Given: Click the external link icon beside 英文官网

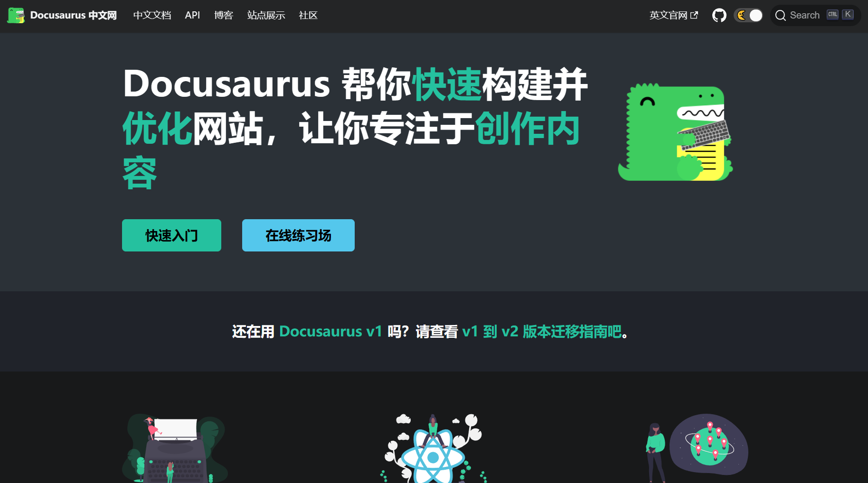Looking at the screenshot, I should click(694, 15).
